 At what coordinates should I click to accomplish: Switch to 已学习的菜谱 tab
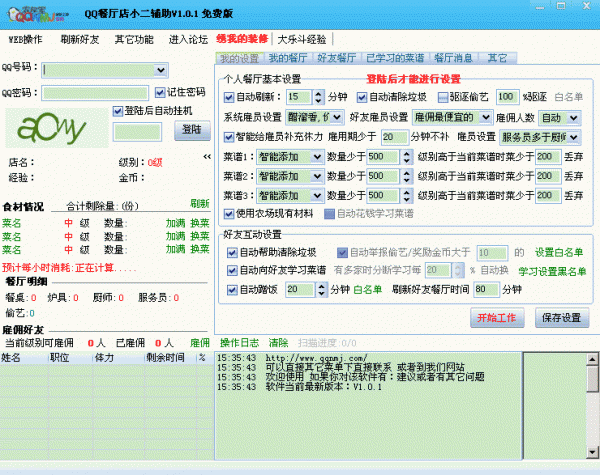point(395,58)
